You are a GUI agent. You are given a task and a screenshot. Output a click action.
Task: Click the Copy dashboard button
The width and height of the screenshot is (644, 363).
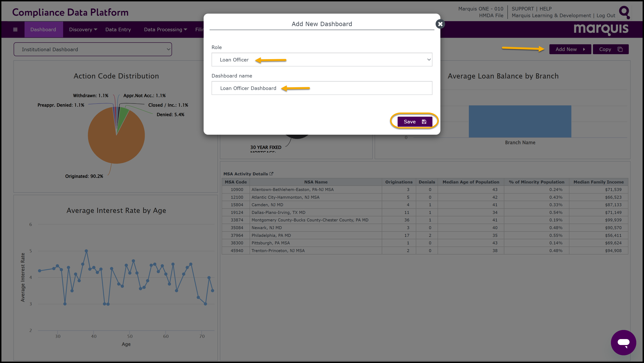coord(610,49)
